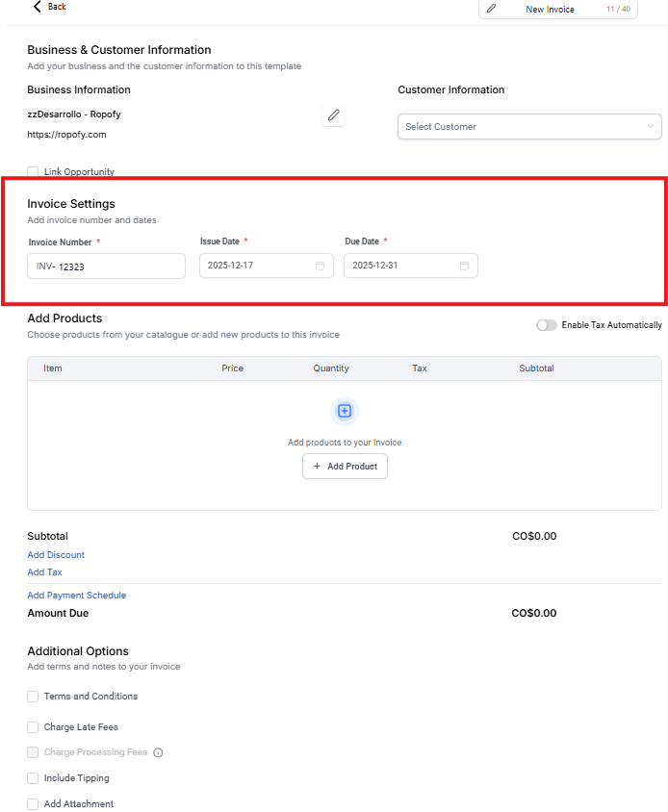Open the Issue Date calendar icon
This screenshot has width=668, height=812.
point(320,266)
